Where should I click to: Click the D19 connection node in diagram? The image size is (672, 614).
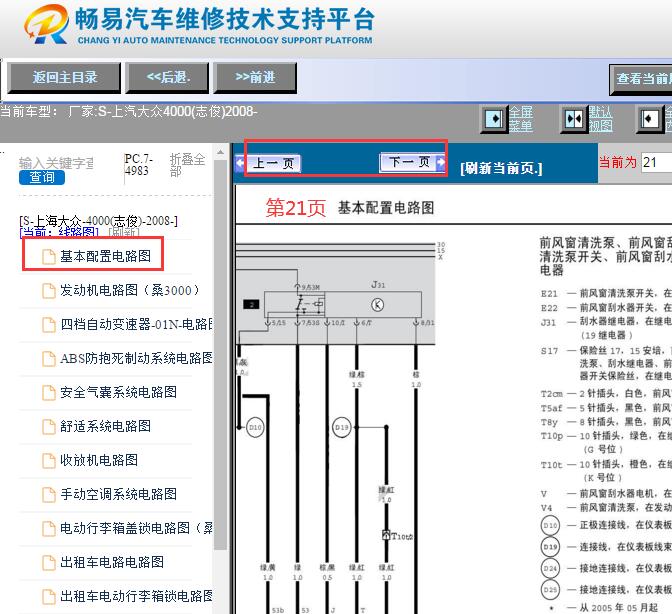(x=342, y=427)
